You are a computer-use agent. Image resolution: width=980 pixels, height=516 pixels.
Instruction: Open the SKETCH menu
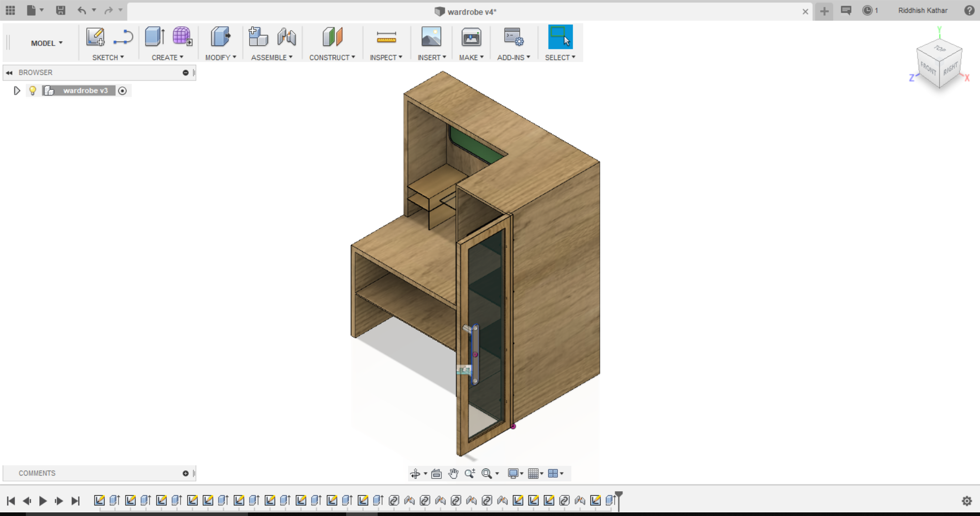point(108,57)
